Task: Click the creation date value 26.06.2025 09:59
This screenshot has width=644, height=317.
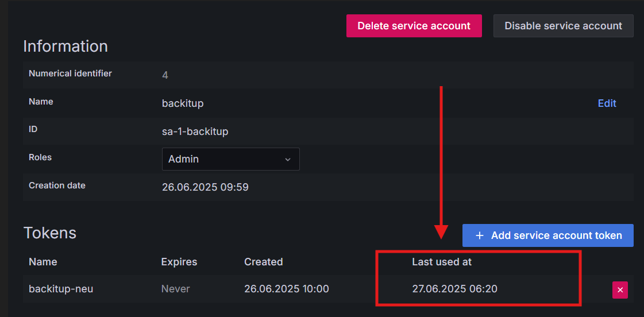Action: pyautogui.click(x=205, y=187)
